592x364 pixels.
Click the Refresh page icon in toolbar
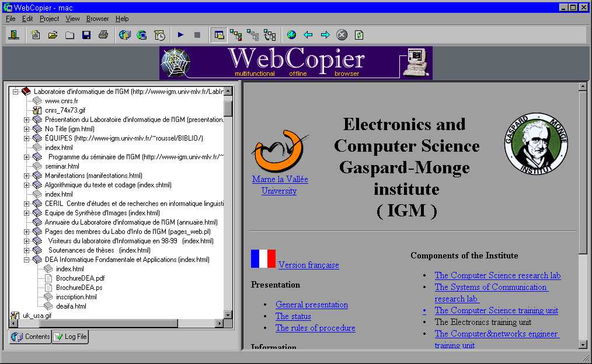[359, 35]
